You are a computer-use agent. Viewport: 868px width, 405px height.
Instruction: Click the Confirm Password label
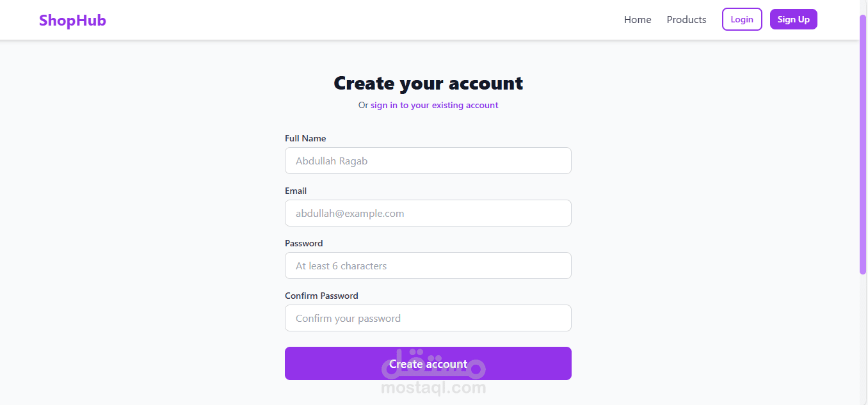pos(321,296)
